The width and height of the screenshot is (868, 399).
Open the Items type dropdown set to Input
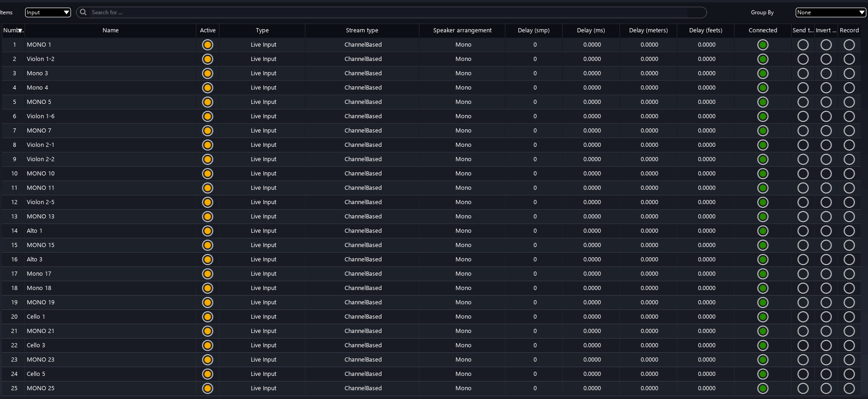coord(48,12)
